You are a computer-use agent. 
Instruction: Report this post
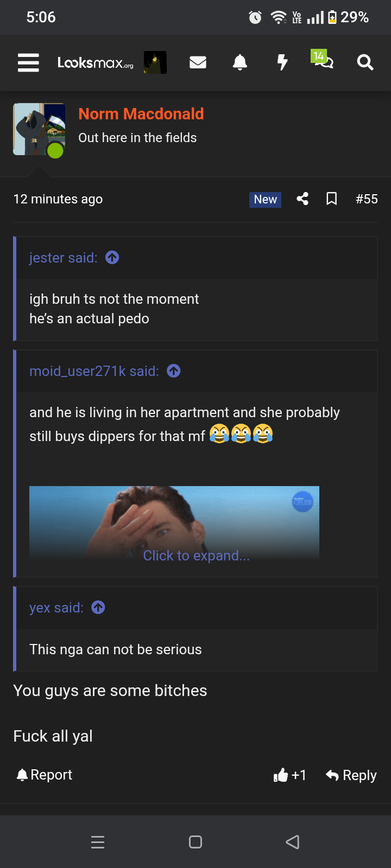coord(45,775)
